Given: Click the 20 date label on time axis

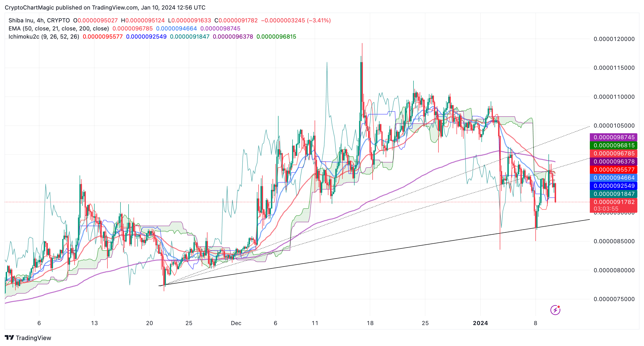Looking at the screenshot, I should coord(149,323).
